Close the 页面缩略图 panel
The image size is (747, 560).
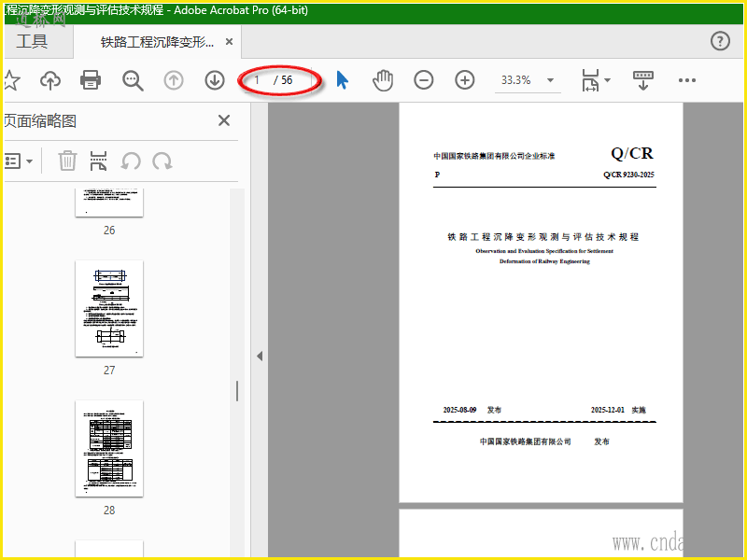pyautogui.click(x=224, y=120)
